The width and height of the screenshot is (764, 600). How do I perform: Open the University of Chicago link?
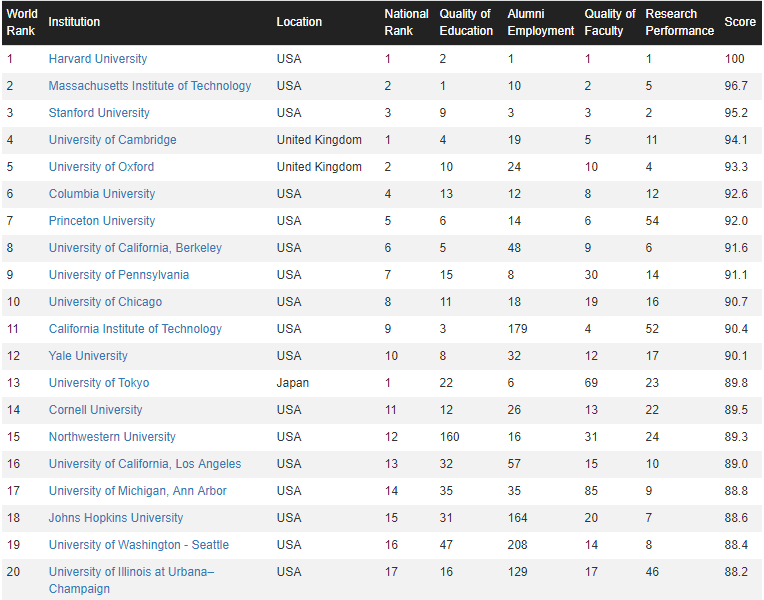105,302
